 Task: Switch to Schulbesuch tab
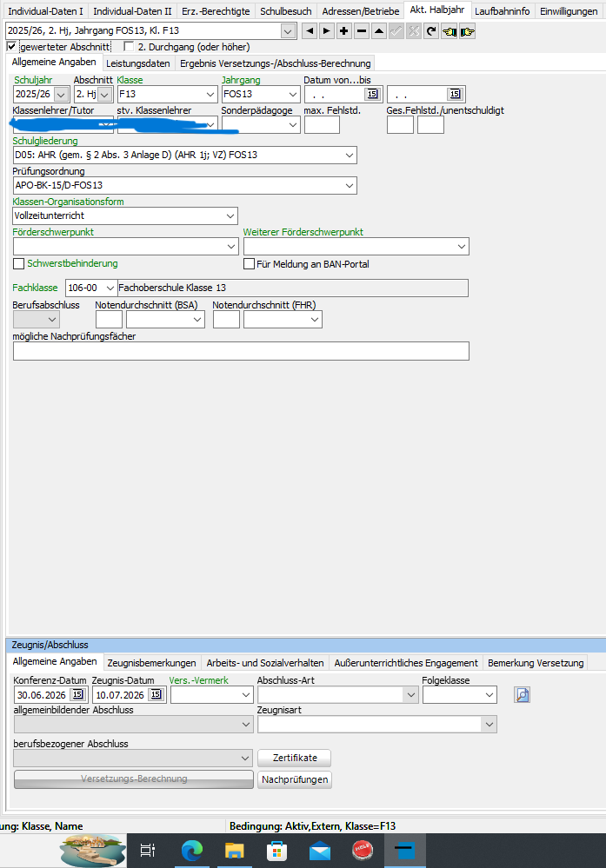click(286, 11)
